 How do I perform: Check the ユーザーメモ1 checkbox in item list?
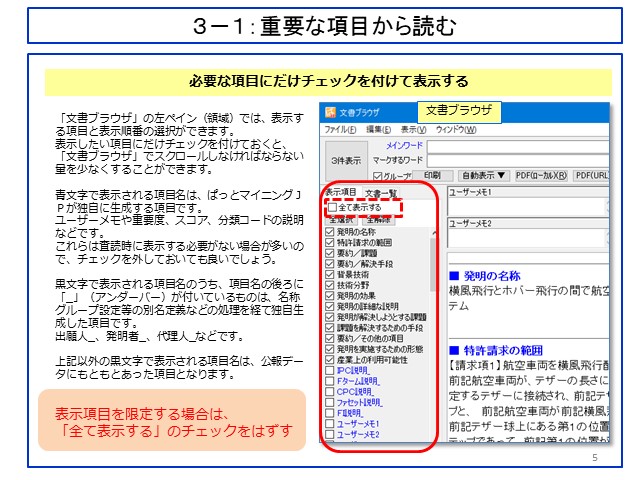330,424
